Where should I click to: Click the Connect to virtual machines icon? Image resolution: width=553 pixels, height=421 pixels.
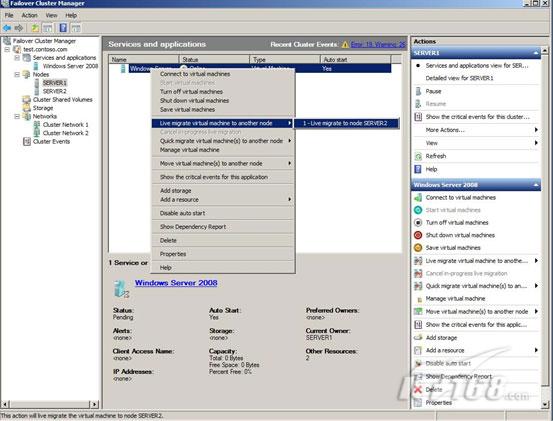(x=418, y=197)
